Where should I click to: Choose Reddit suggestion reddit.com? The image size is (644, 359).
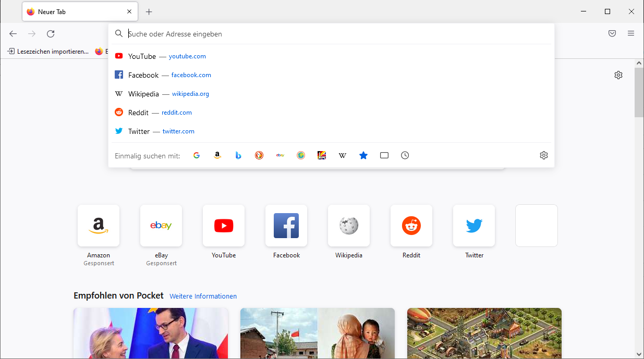332,113
